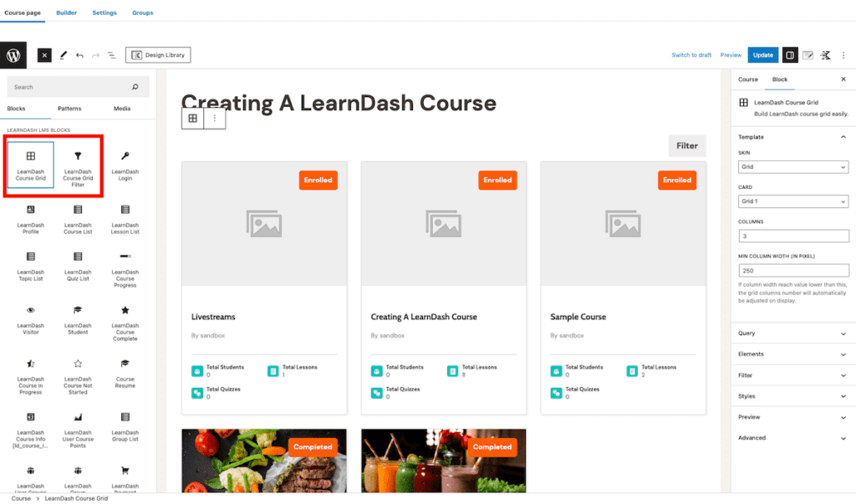Viewport: 856px width, 504px height.
Task: Click the Update button
Action: click(x=762, y=55)
